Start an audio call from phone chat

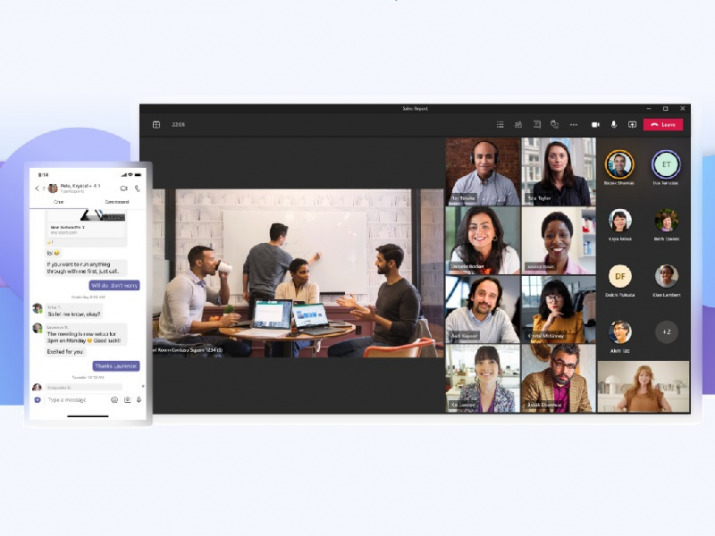137,188
